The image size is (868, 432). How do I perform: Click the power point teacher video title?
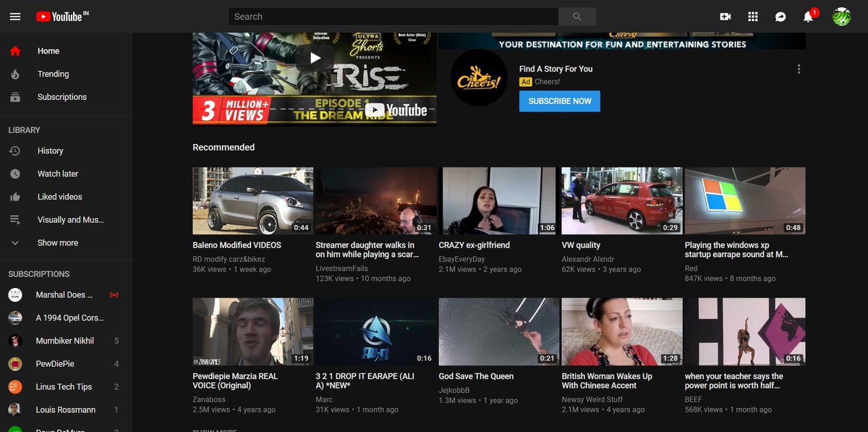pyautogui.click(x=734, y=381)
